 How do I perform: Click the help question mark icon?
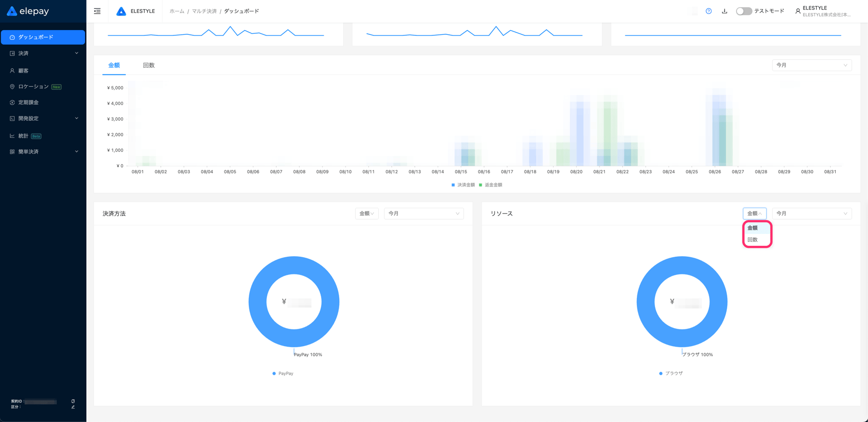(x=709, y=11)
